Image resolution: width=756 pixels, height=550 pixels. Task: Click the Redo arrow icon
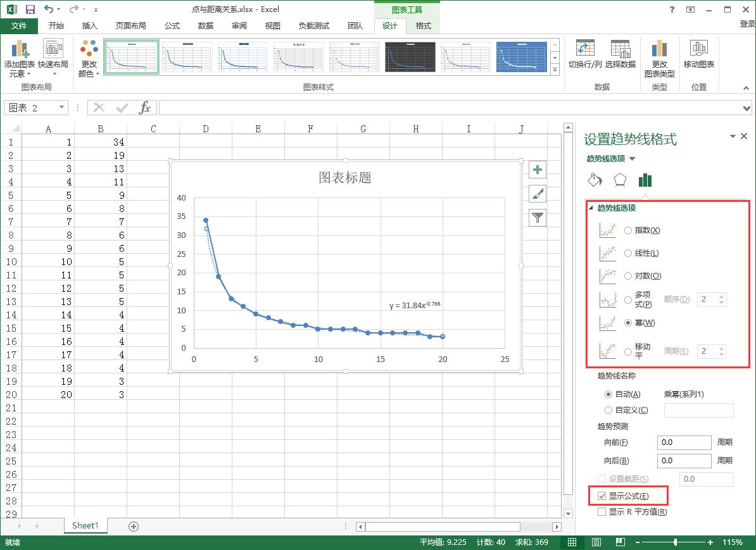point(74,9)
